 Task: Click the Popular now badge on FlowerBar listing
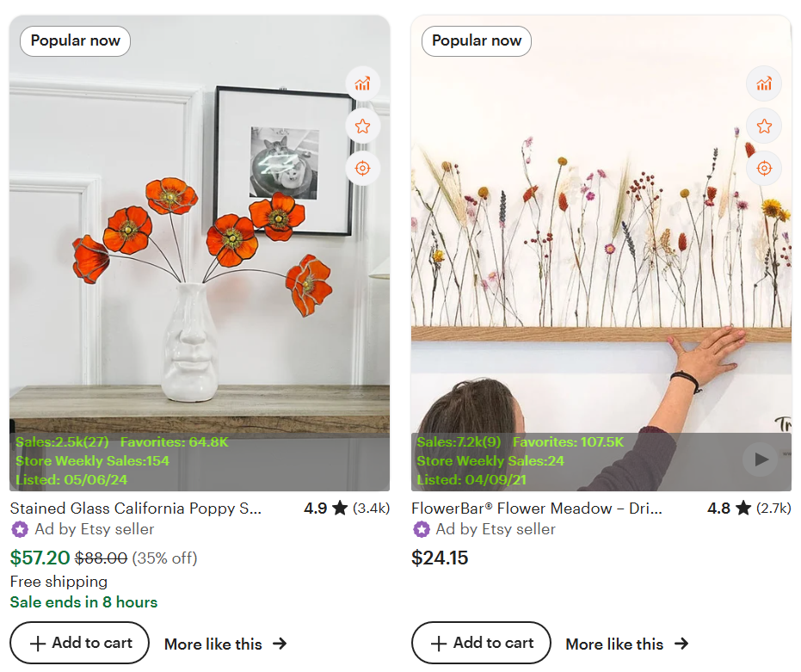point(477,40)
